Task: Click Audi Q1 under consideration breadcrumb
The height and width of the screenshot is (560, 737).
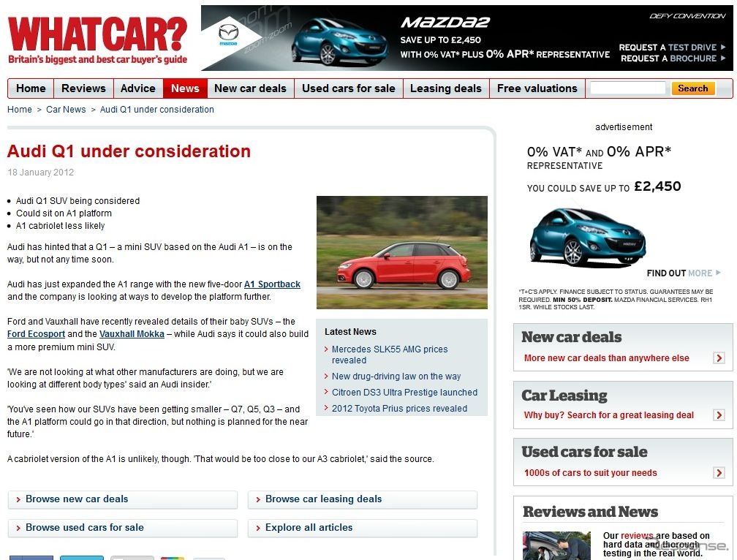Action: click(157, 110)
